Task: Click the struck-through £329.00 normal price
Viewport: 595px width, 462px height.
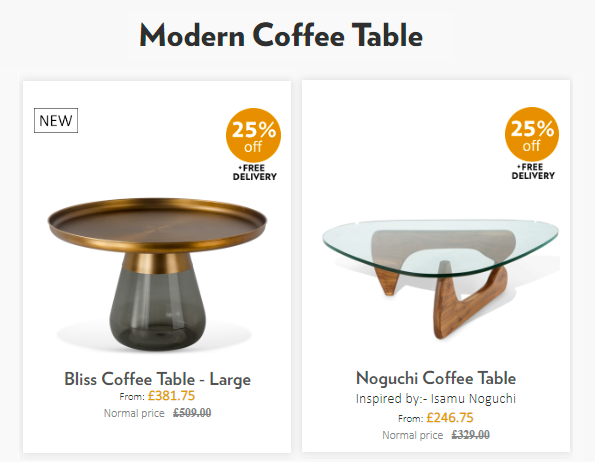Action: coord(471,435)
